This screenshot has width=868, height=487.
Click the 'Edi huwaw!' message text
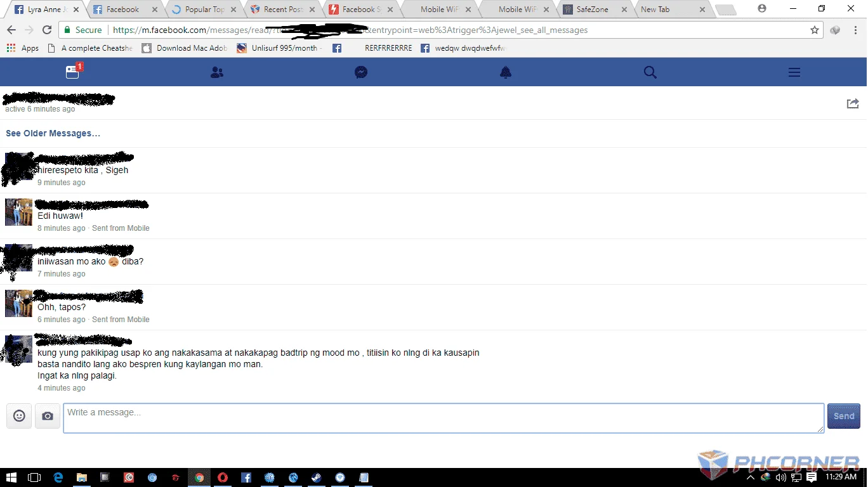point(60,216)
